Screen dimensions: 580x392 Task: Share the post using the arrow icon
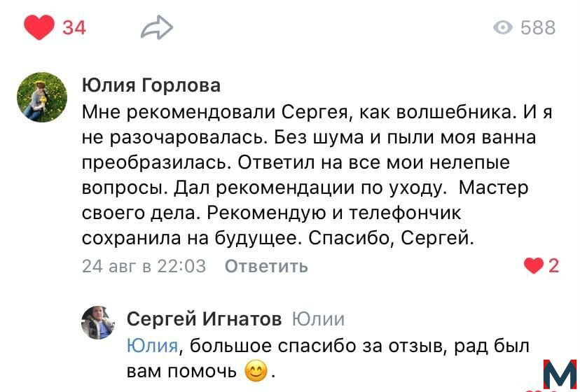[x=157, y=27]
